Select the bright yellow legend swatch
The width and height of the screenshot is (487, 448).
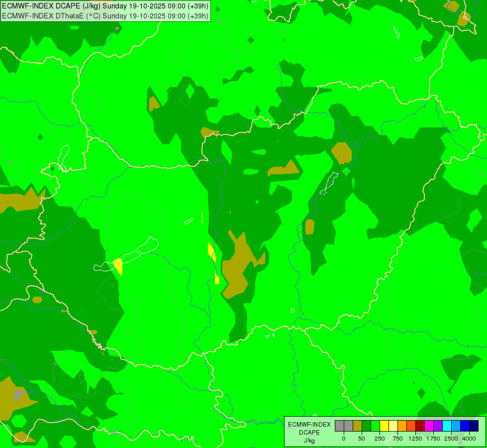pyautogui.click(x=385, y=426)
